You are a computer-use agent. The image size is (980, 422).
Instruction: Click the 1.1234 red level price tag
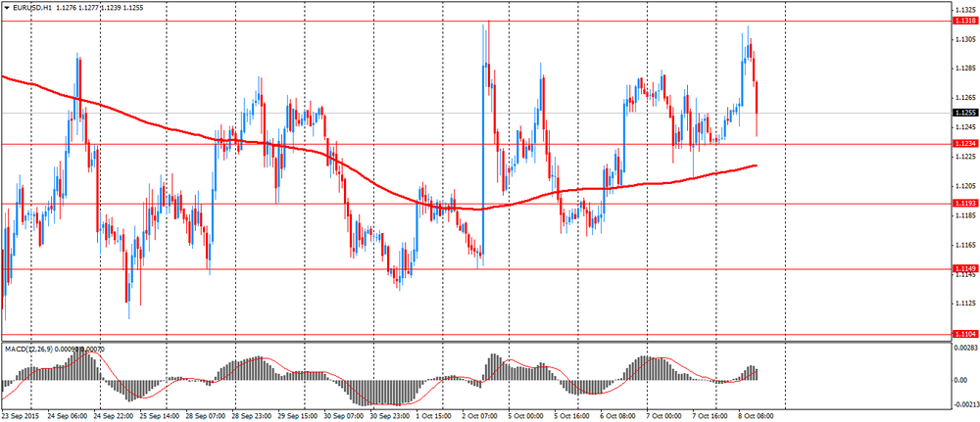(x=965, y=144)
